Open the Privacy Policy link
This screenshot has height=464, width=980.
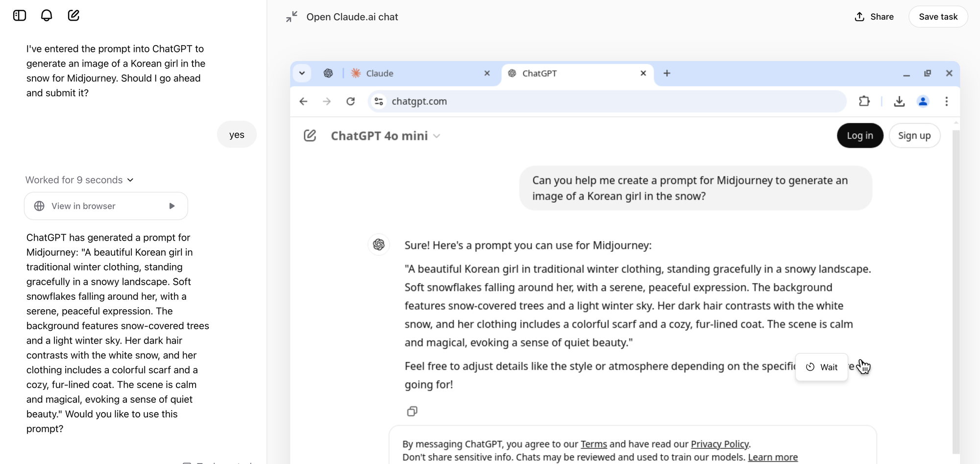tap(719, 444)
